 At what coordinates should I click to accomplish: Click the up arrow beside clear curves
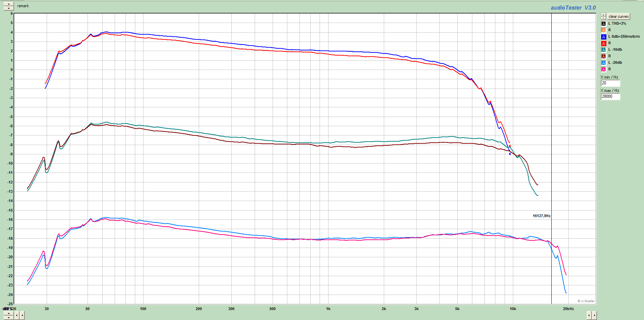(x=603, y=15)
